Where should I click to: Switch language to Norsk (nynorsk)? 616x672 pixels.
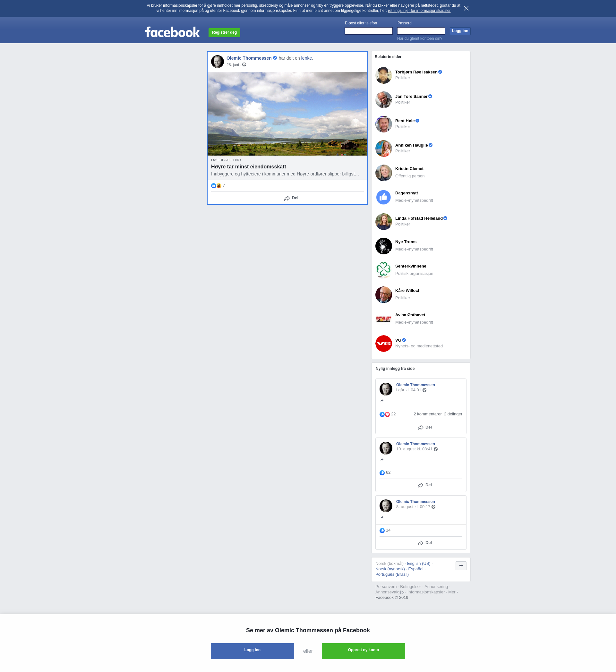(390, 569)
